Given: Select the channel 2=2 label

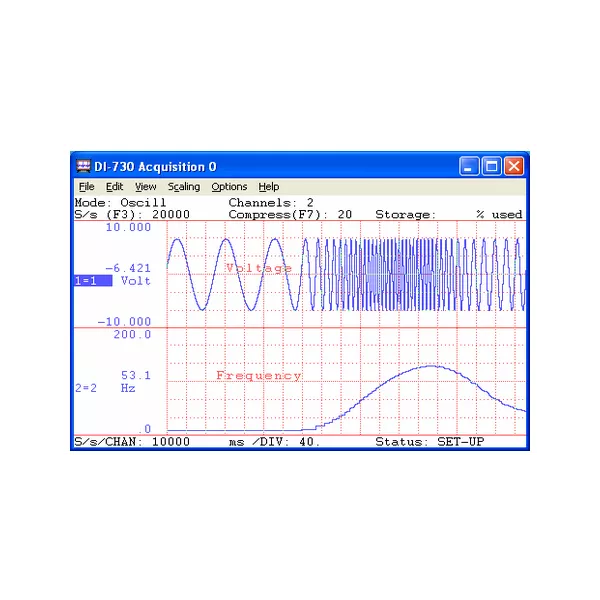Looking at the screenshot, I should pyautogui.click(x=86, y=388).
